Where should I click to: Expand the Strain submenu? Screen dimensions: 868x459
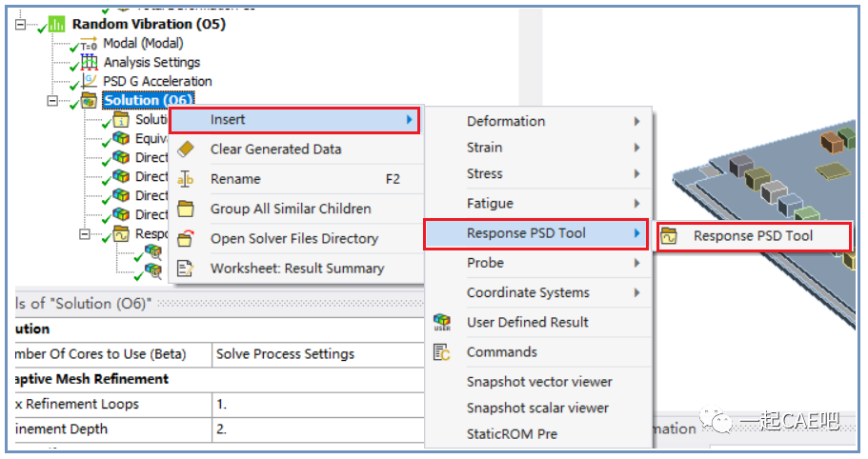pyautogui.click(x=537, y=147)
